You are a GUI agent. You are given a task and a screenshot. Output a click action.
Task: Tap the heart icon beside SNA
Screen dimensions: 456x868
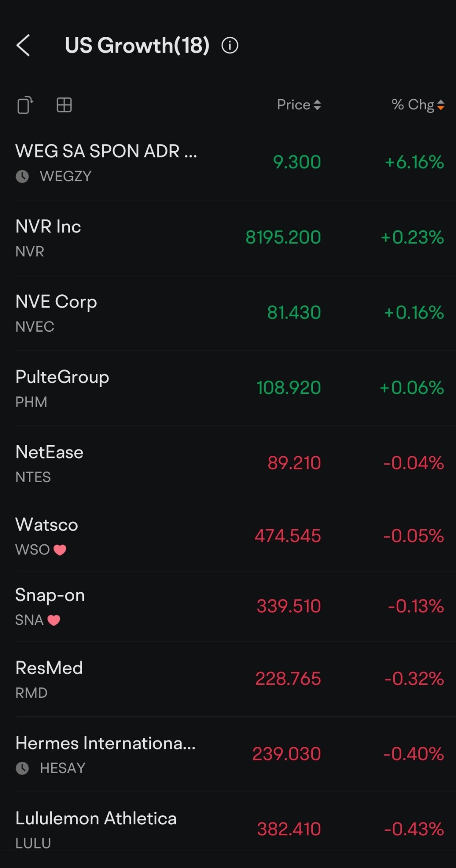point(54,620)
